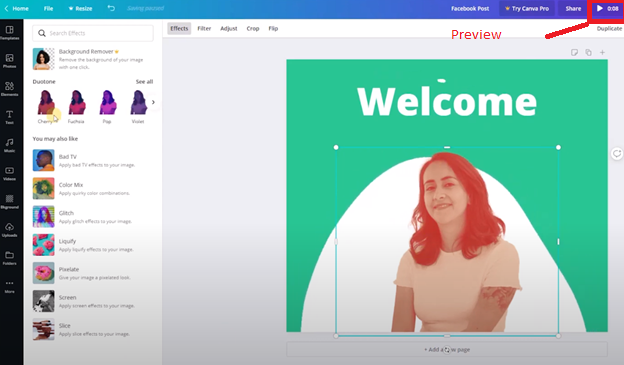
Task: Expand more Duotone presets with chevron
Action: 153,102
